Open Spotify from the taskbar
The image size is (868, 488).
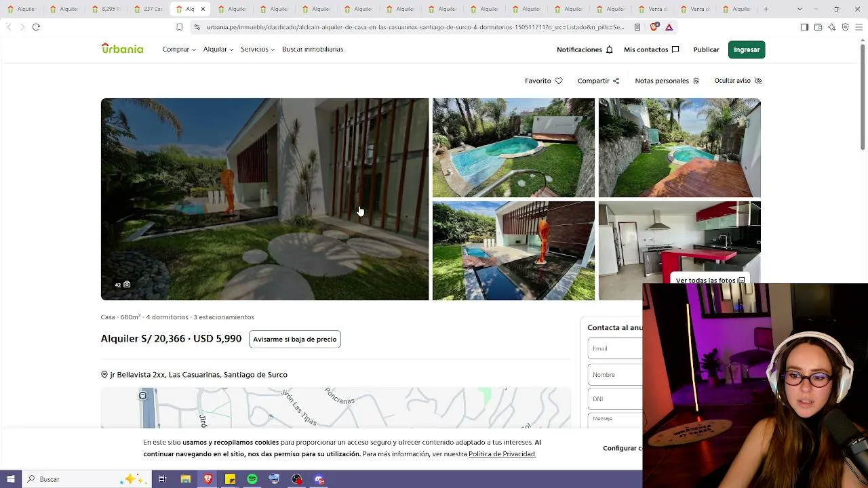[252, 479]
